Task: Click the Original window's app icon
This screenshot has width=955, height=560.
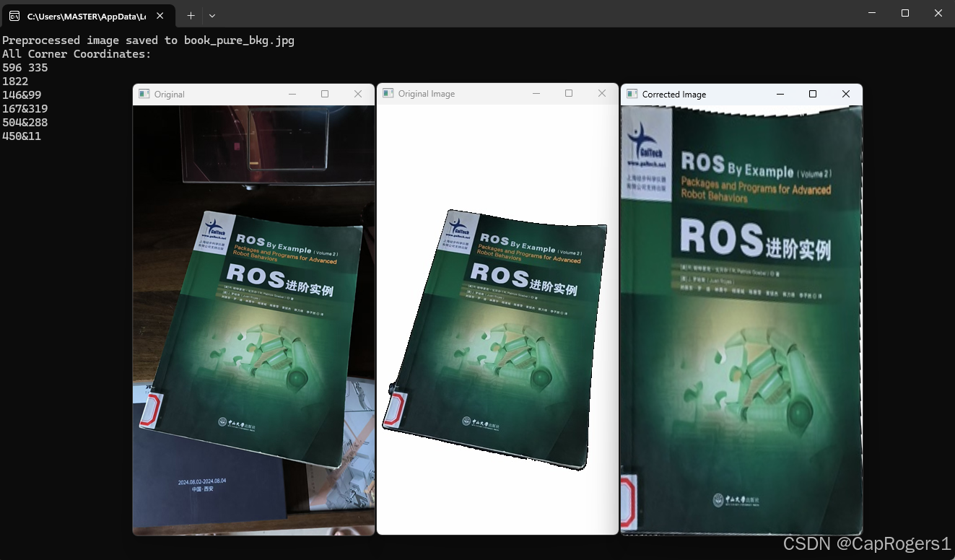Action: [x=144, y=94]
